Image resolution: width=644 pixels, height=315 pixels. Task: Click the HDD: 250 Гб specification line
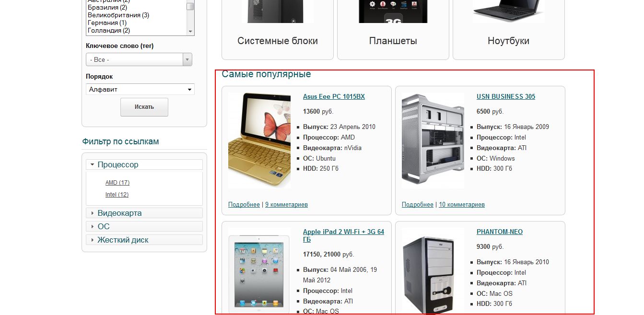tap(321, 169)
